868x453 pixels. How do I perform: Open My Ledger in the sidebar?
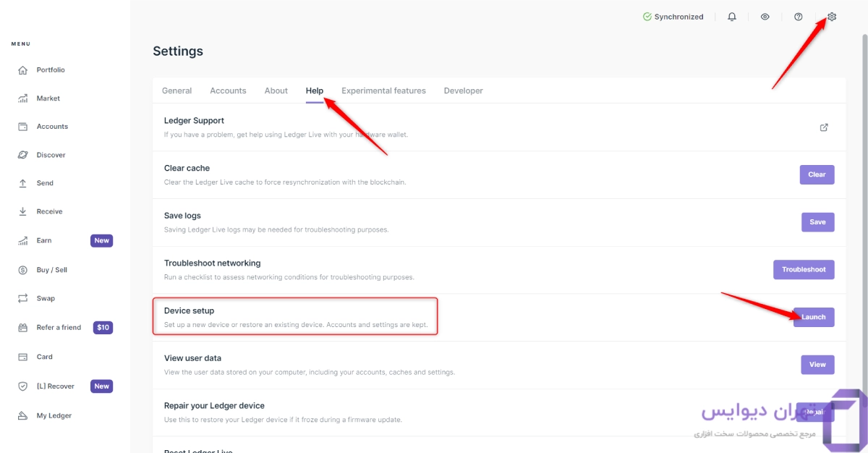54,415
